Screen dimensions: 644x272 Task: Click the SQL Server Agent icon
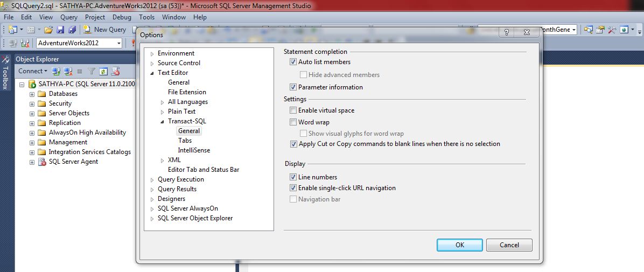click(x=42, y=162)
